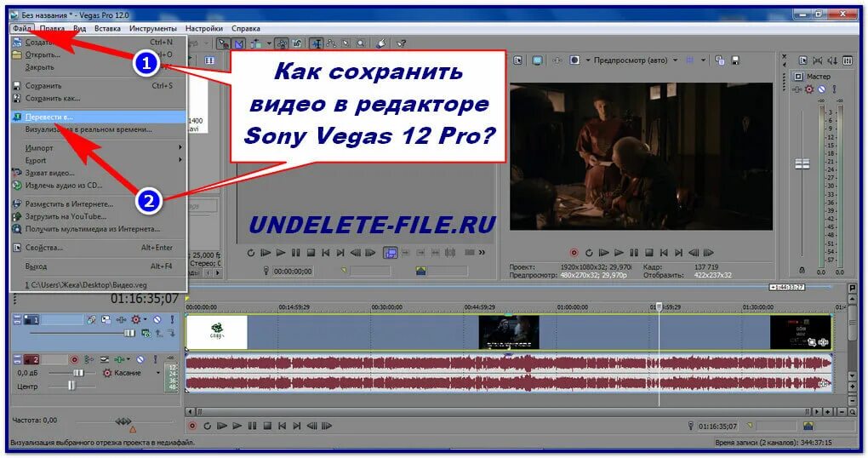Click the Master volume fader handle
Screen dimensions: 868x458
pos(802,163)
